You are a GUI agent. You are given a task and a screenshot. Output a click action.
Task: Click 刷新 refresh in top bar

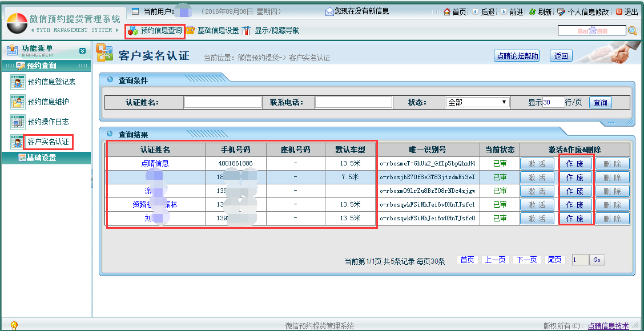coord(540,11)
